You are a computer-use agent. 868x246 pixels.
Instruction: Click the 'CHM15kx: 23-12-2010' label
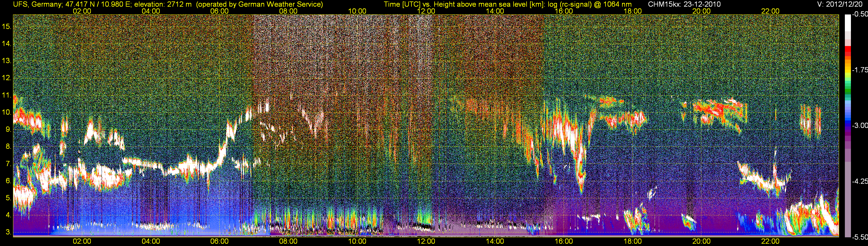684,4
